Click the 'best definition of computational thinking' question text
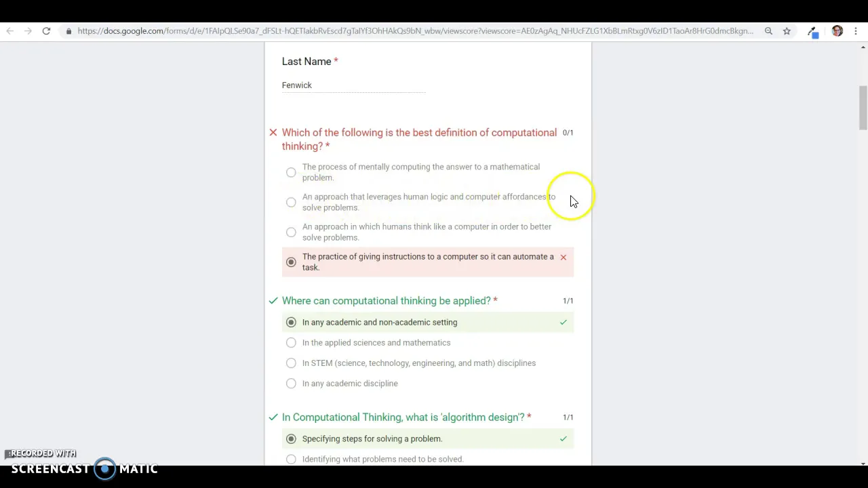This screenshot has width=868, height=488. pyautogui.click(x=419, y=140)
